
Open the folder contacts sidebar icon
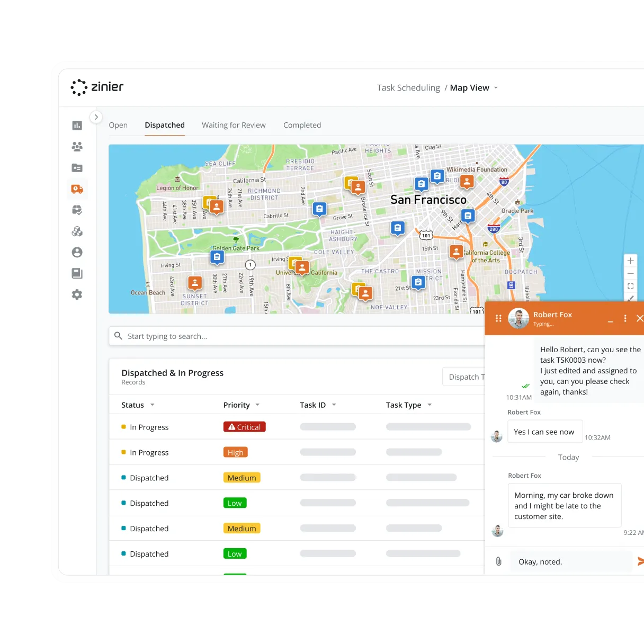pyautogui.click(x=77, y=168)
